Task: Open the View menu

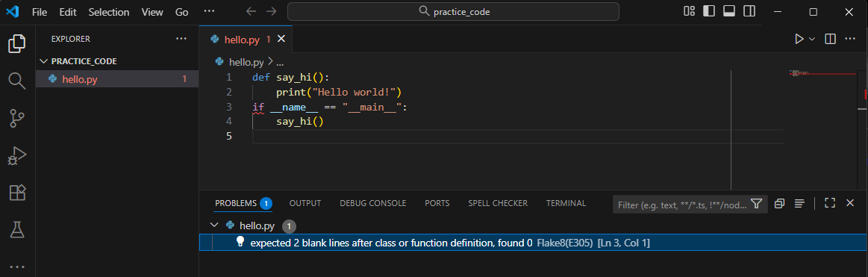Action: pyautogui.click(x=152, y=12)
